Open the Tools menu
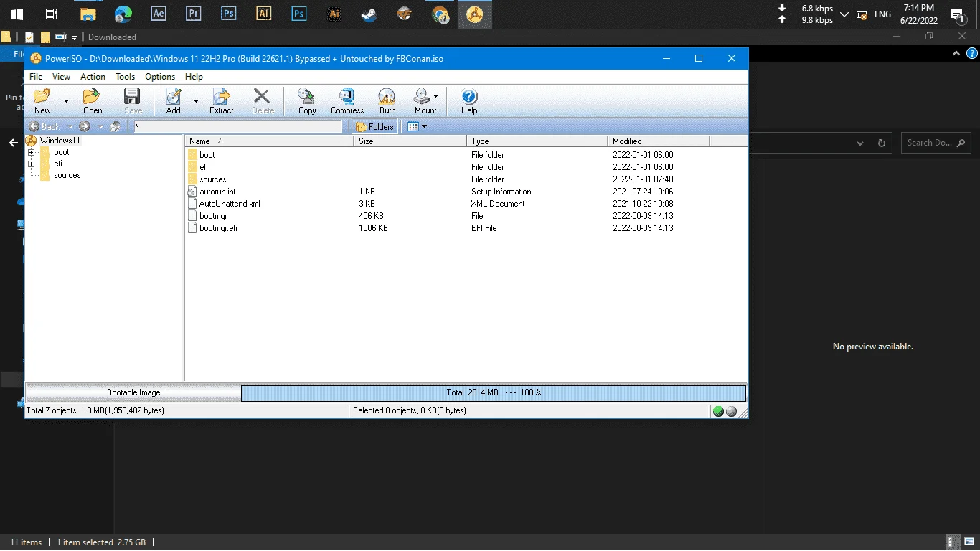980x551 pixels. [x=125, y=77]
